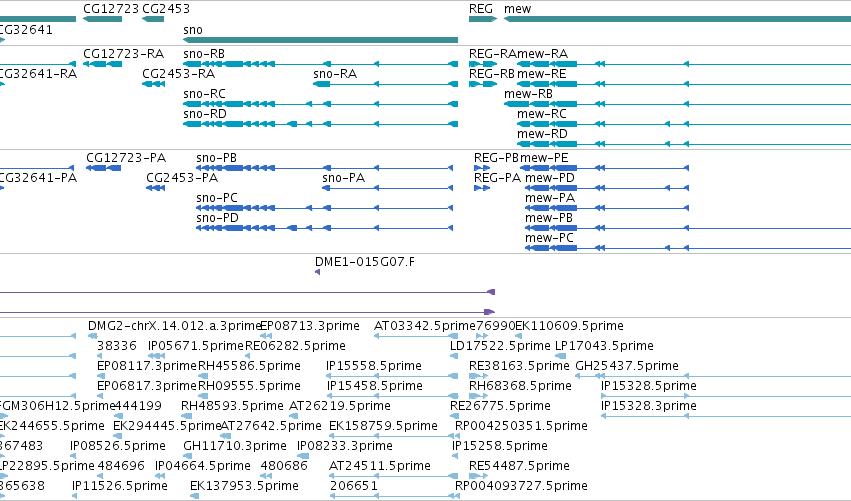Click the RE54487.5prime EST label
This screenshot has width=851, height=501.
point(519,467)
